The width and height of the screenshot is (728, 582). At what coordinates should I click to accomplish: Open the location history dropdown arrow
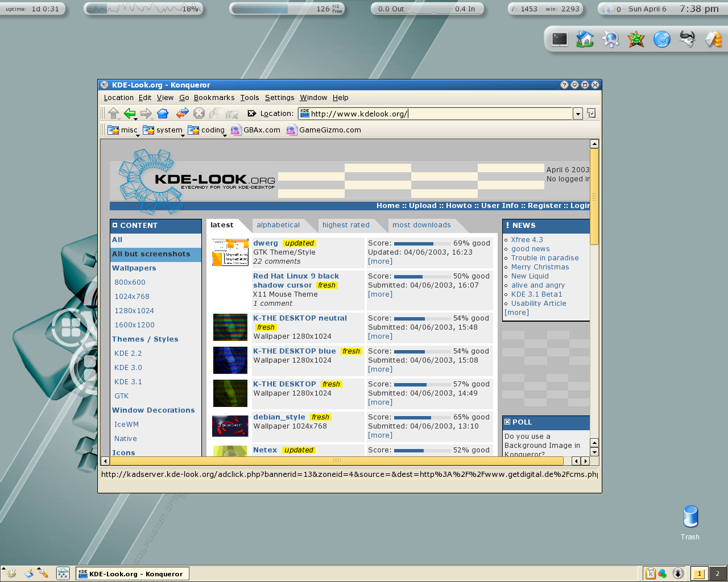click(x=578, y=114)
